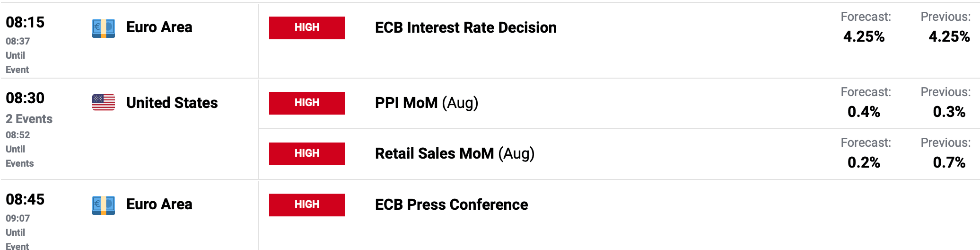Click HIGH badge next to Retail Sales MoM
Screen dimensions: 980x250
pos(306,154)
